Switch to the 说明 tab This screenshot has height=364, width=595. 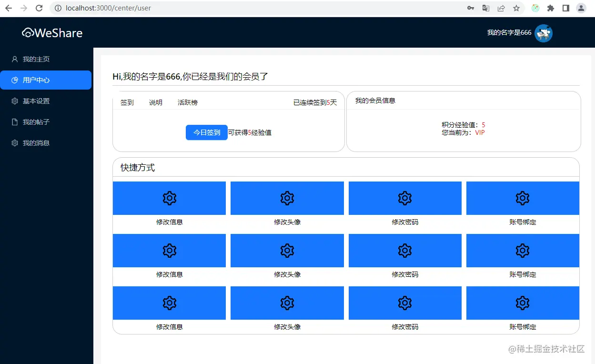tap(155, 102)
